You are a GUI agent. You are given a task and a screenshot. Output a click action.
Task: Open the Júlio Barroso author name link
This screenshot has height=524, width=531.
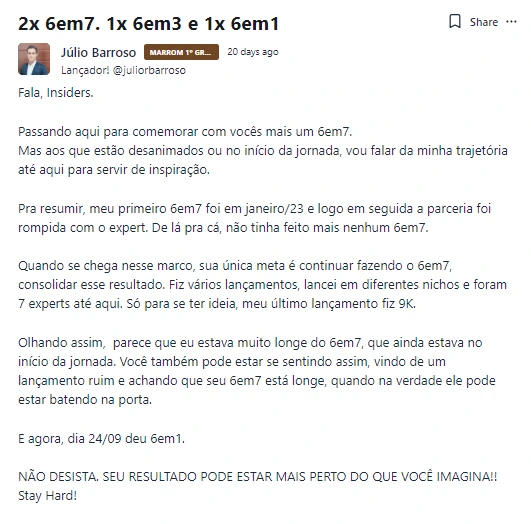click(98, 53)
